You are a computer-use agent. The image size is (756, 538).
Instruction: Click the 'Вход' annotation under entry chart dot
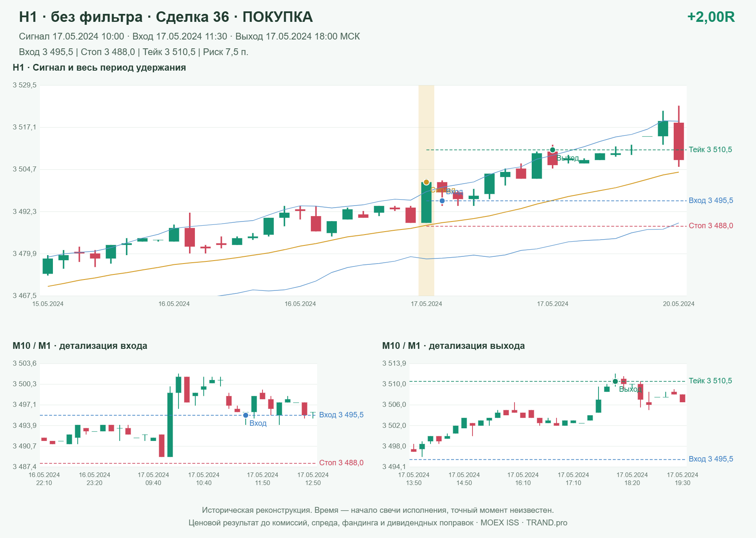click(x=258, y=423)
